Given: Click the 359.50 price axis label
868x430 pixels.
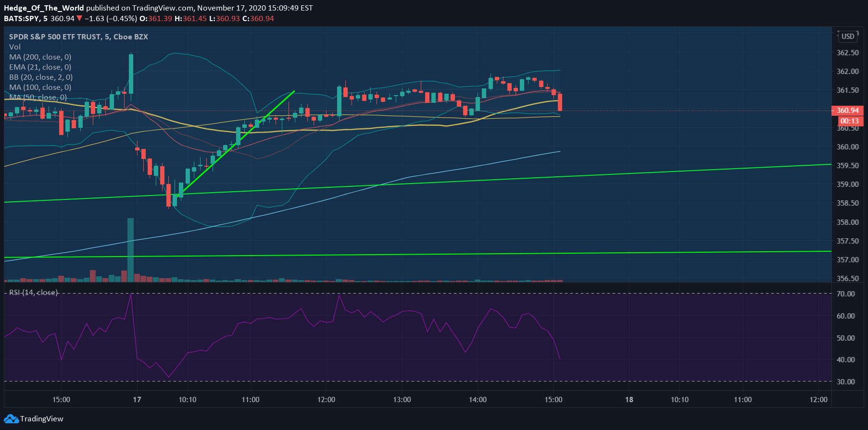Looking at the screenshot, I should tap(848, 166).
